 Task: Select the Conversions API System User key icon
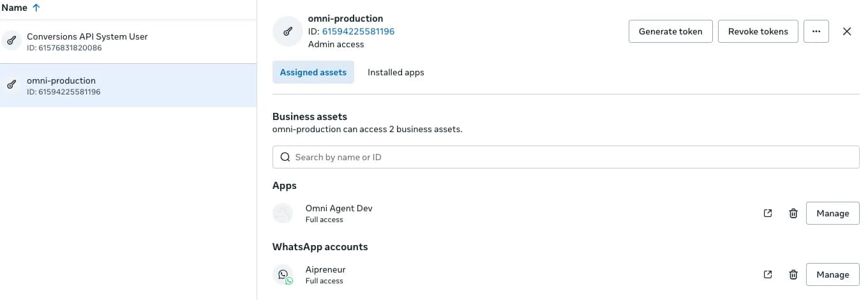[11, 41]
